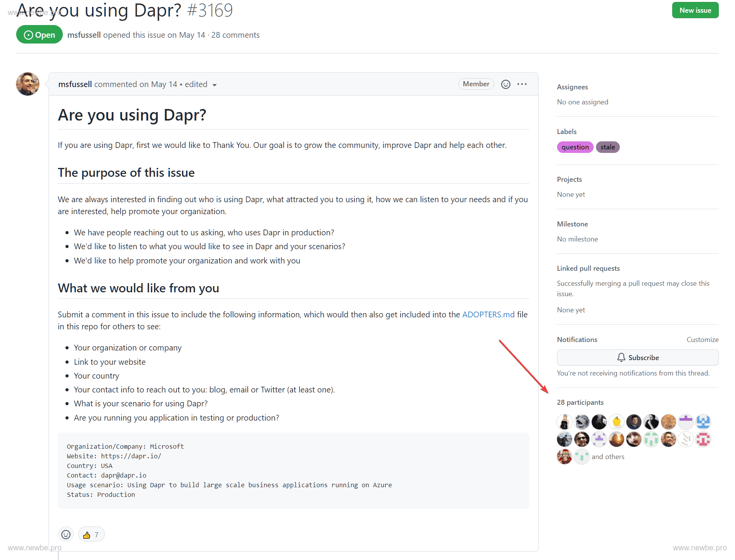The height and width of the screenshot is (560, 735).
Task: Open the kebab options menu on msfussell's comment
Action: (522, 84)
